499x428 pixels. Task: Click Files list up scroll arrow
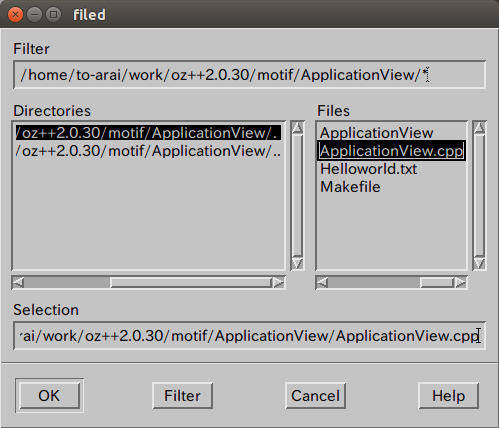479,128
